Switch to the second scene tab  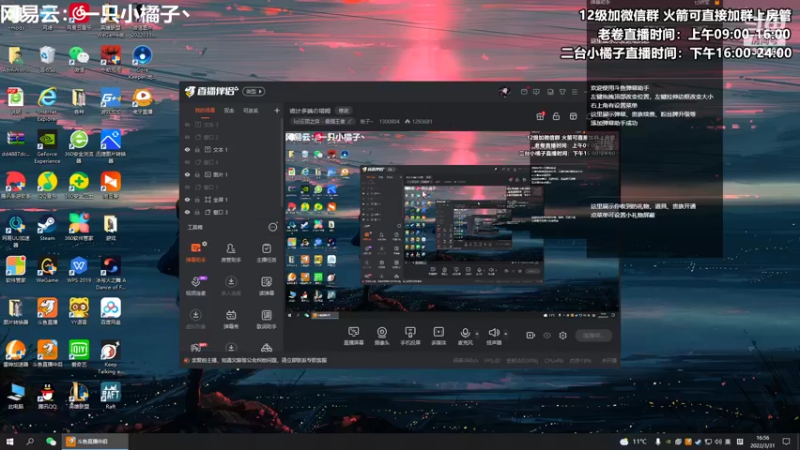tap(229, 110)
